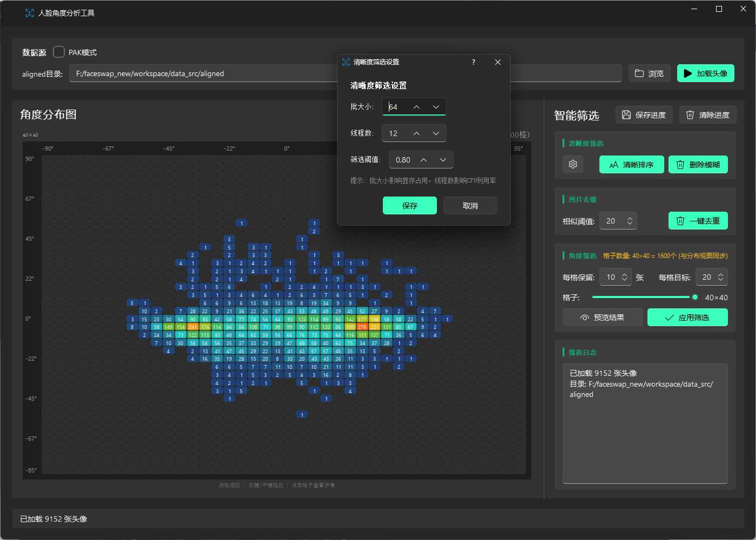Click the one-click deduplicate button
This screenshot has height=540, width=756.
(x=698, y=221)
